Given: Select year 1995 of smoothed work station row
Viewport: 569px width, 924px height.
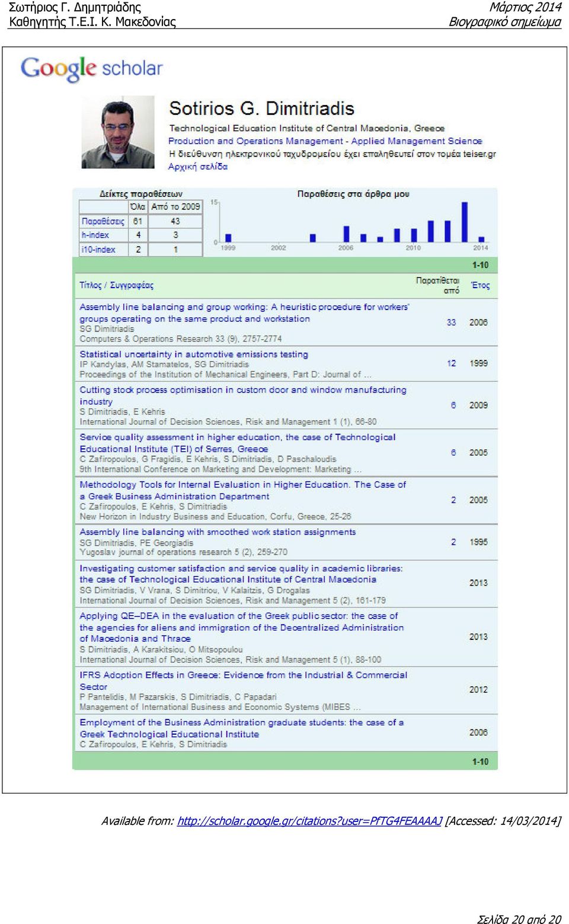Looking at the screenshot, I should tap(478, 542).
